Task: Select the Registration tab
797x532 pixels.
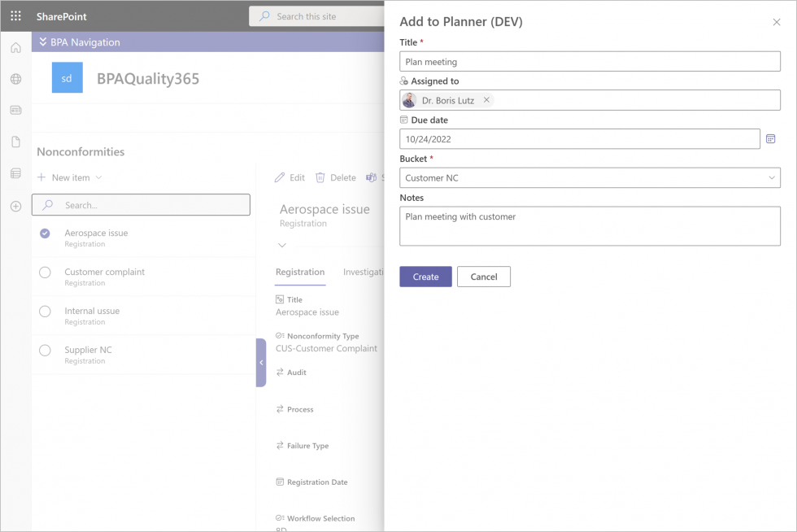Action: pyautogui.click(x=299, y=272)
